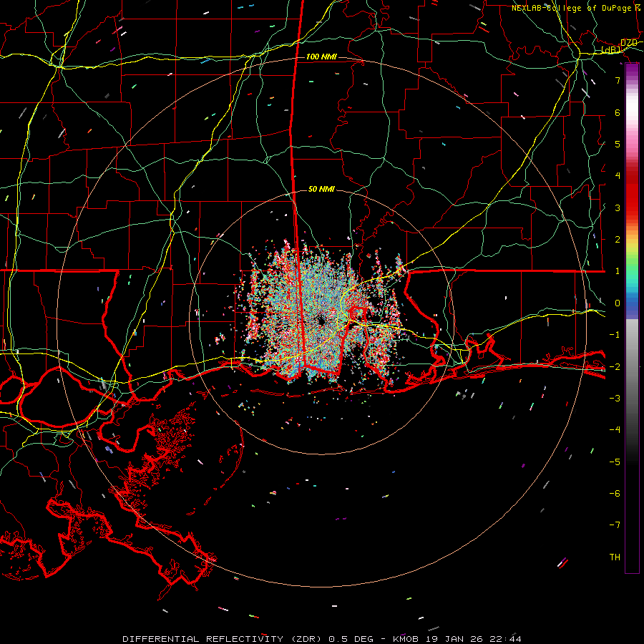The width and height of the screenshot is (644, 644).
Task: Click the "(dB)" units label
Action: 611,50
